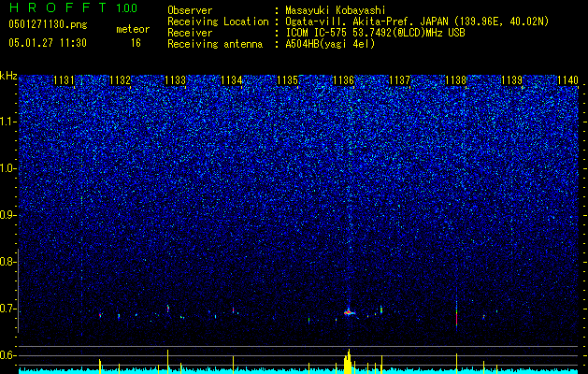Click observer name Masayuki Kobayashi
Viewport: 588px width, 374px height.
(x=336, y=10)
